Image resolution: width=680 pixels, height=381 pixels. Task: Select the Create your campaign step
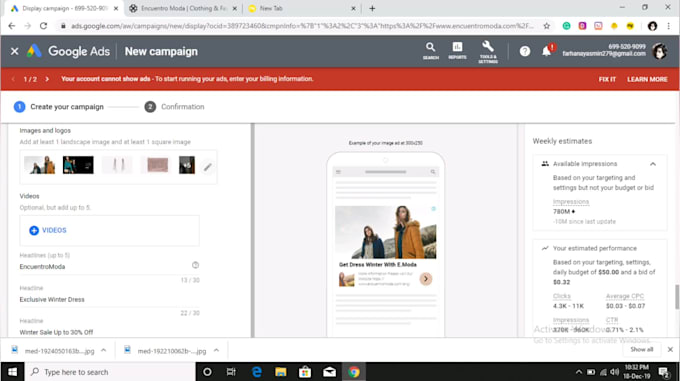click(59, 107)
